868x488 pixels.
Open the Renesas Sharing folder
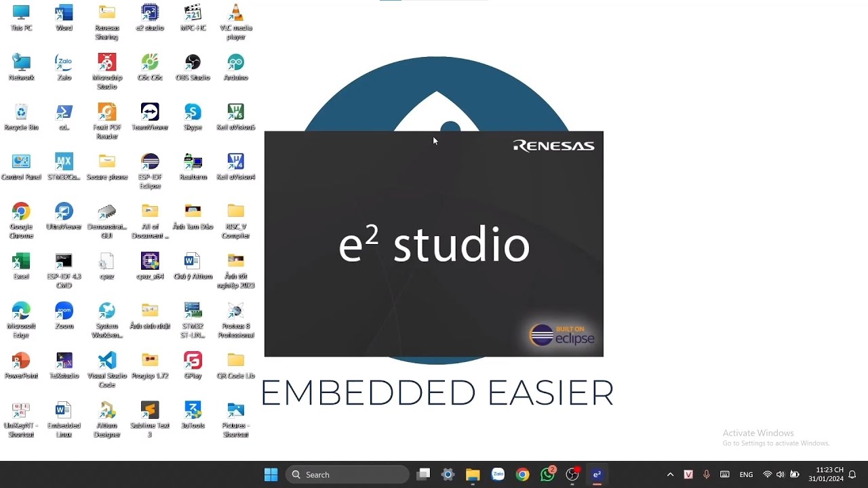106,22
